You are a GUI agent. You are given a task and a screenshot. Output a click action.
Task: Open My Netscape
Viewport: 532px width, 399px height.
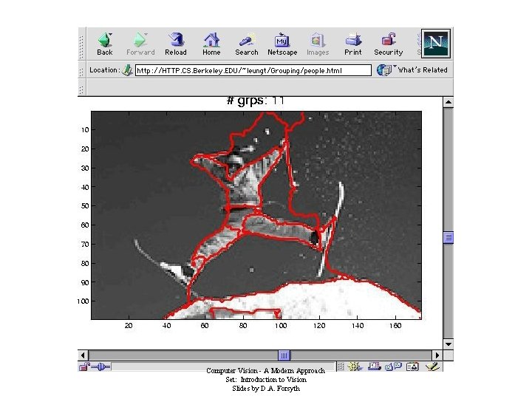click(282, 44)
